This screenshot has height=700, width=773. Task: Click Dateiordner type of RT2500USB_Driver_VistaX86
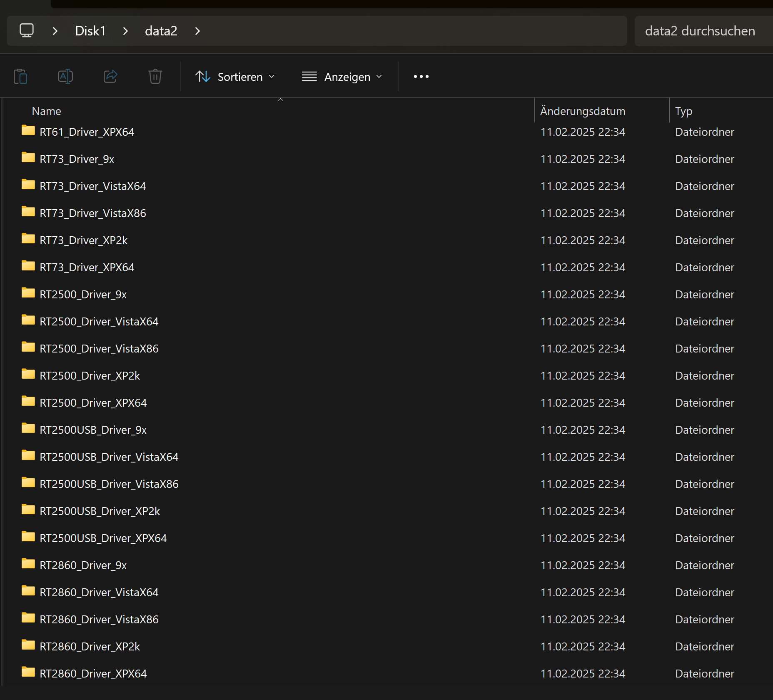pyautogui.click(x=705, y=484)
